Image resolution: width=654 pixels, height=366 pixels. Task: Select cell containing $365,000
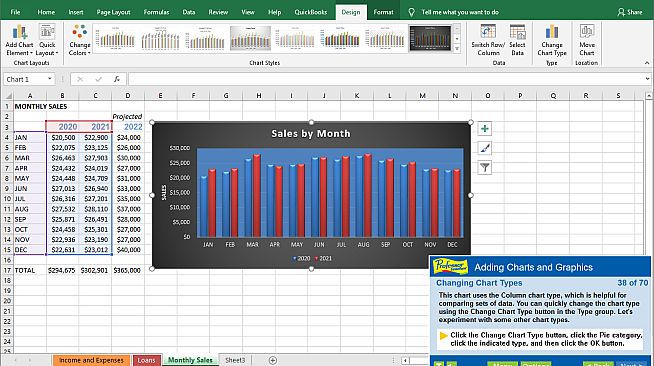pos(128,270)
